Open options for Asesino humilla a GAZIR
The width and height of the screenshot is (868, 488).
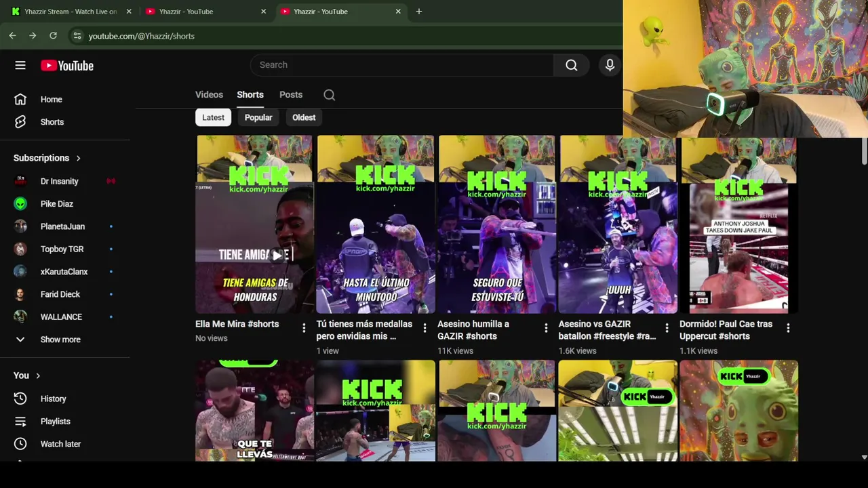tap(546, 328)
